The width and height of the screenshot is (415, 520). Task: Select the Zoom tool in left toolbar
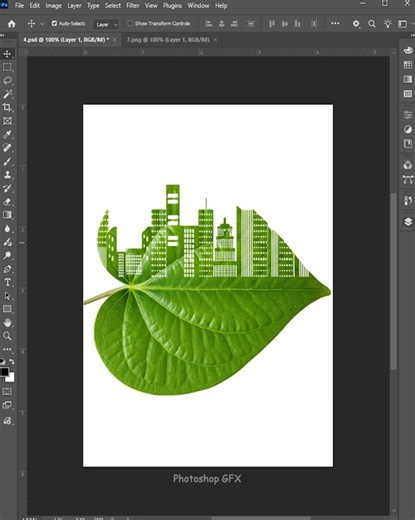(x=7, y=336)
